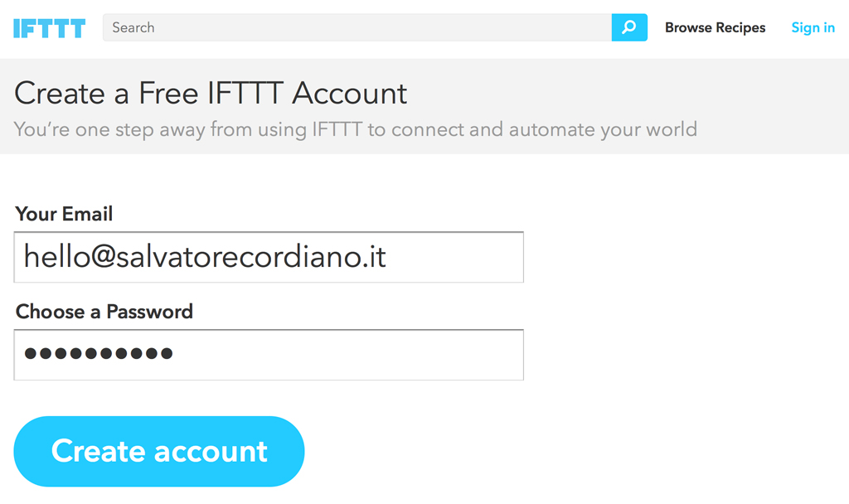Open Browse Recipes
Viewport: 849px width, 504px height.
tap(715, 27)
